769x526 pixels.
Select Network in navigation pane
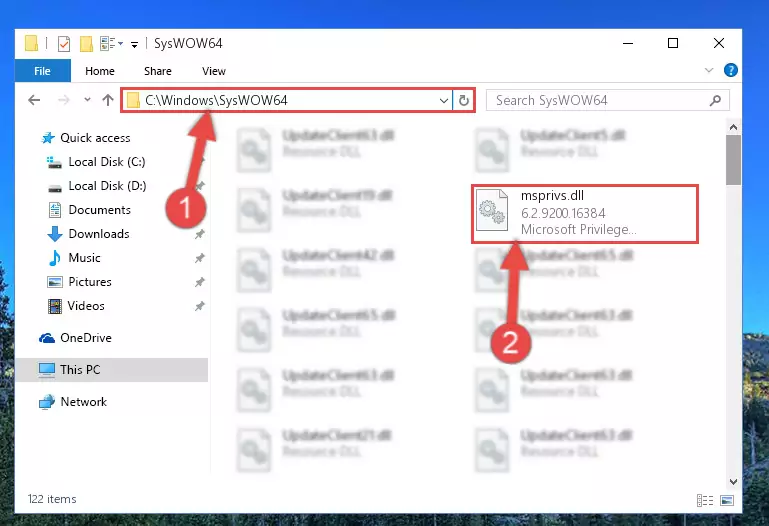tap(83, 402)
